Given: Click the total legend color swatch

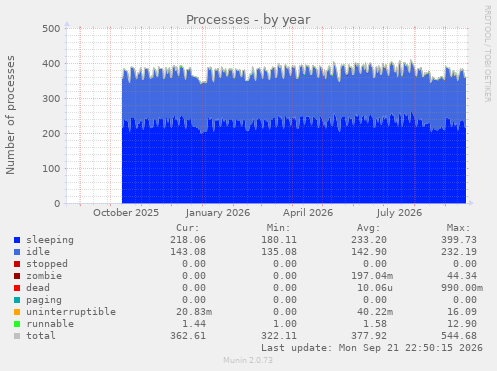Looking at the screenshot, I should coord(17,336).
